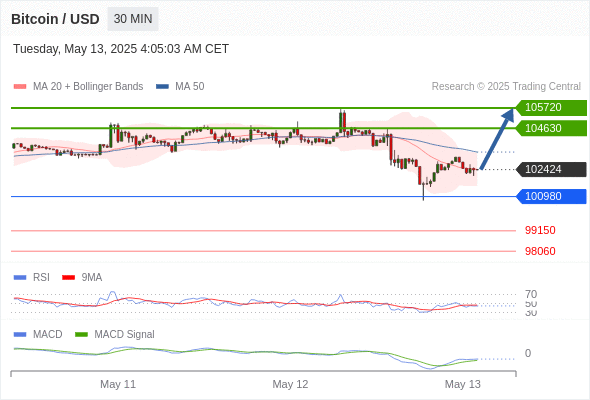Image resolution: width=590 pixels, height=400 pixels.
Task: Click the RSI blue legend swatch
Action: click(20, 278)
